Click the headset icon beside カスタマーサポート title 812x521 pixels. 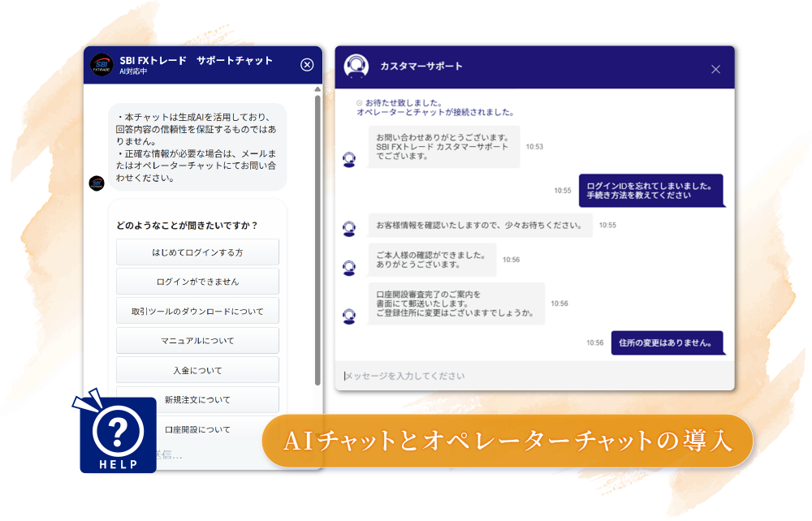[357, 67]
